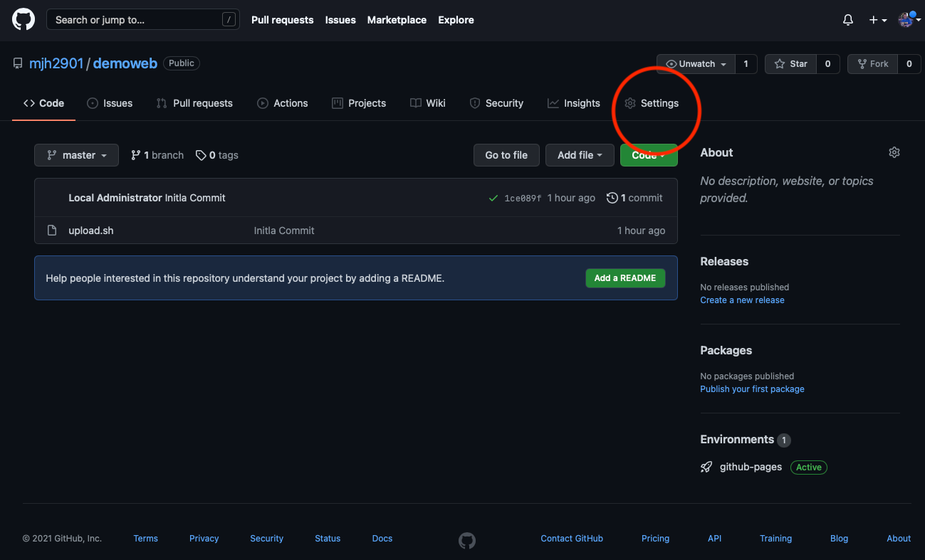Open Explore in top navigation
This screenshot has height=560, width=925.
(x=456, y=20)
